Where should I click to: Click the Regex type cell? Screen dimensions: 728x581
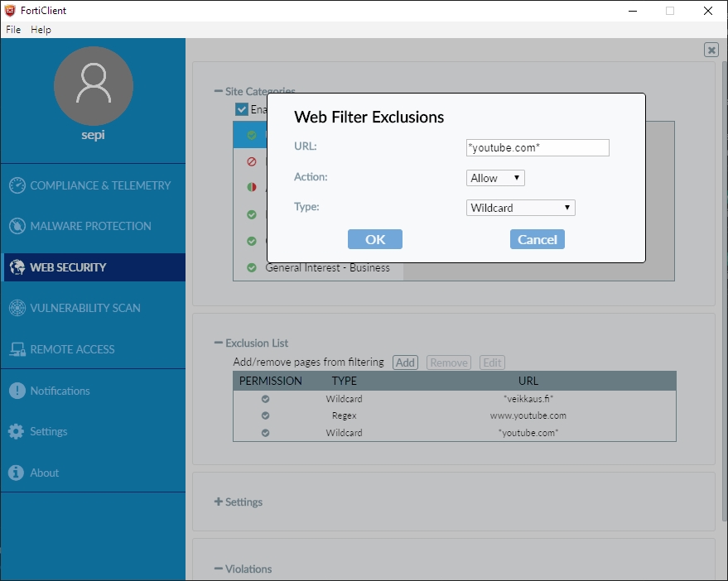click(x=344, y=415)
